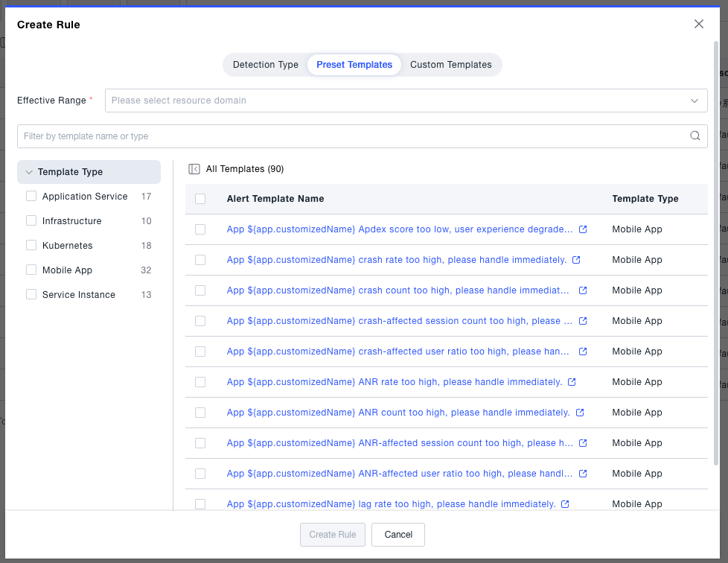Open the ANR count too high template link
The height and width of the screenshot is (563, 728).
(x=398, y=413)
